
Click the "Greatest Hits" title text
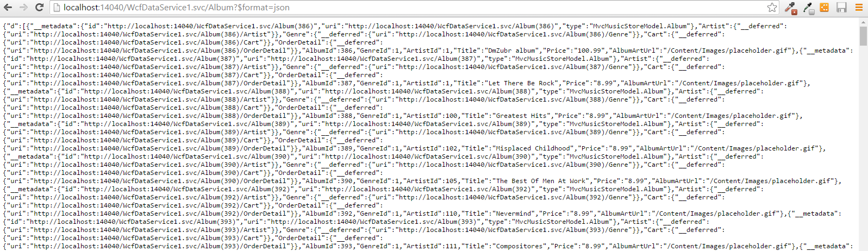522,116
